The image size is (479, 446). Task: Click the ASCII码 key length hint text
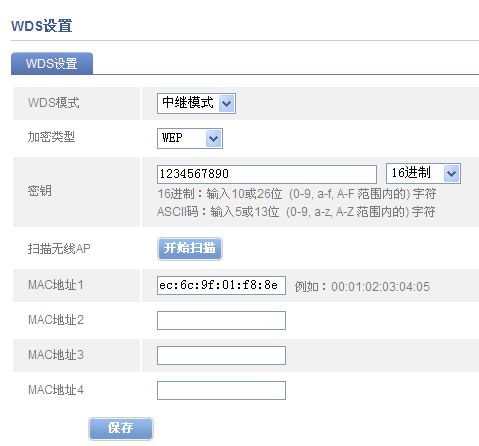coord(296,212)
